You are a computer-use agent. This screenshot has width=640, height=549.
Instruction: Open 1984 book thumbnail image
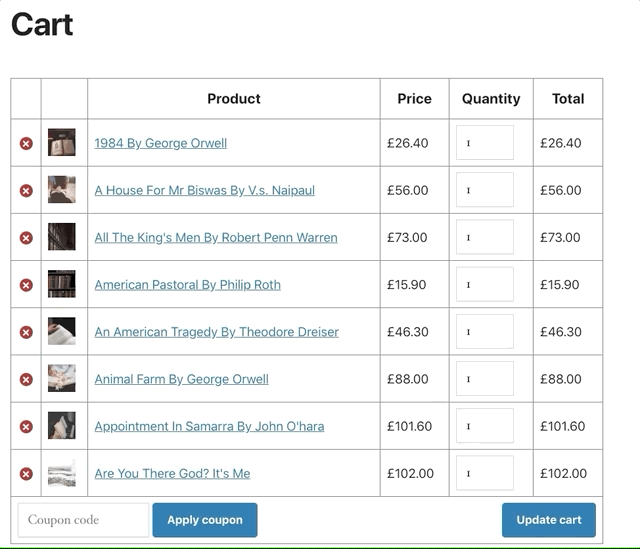tap(62, 143)
